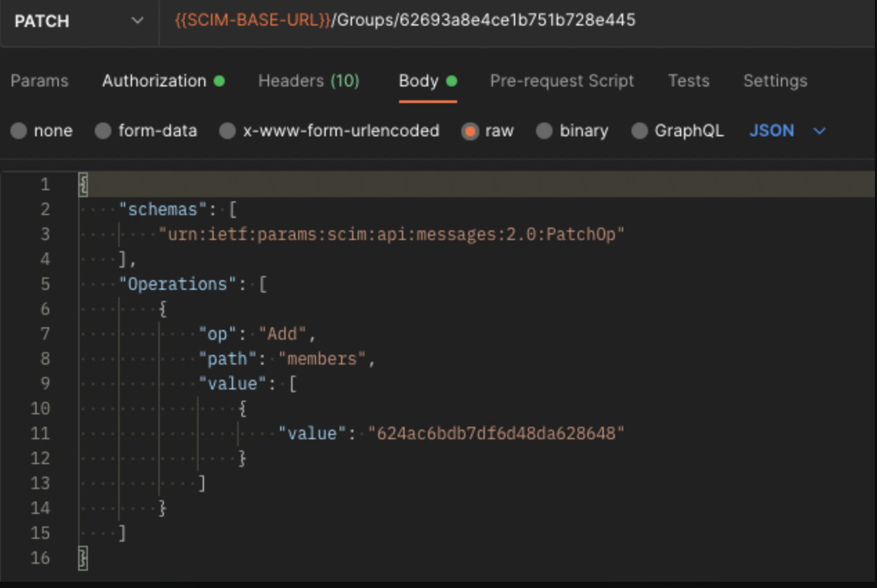Select x-www-form-urlencoded body type
Screen dimensions: 877x588
(228, 131)
